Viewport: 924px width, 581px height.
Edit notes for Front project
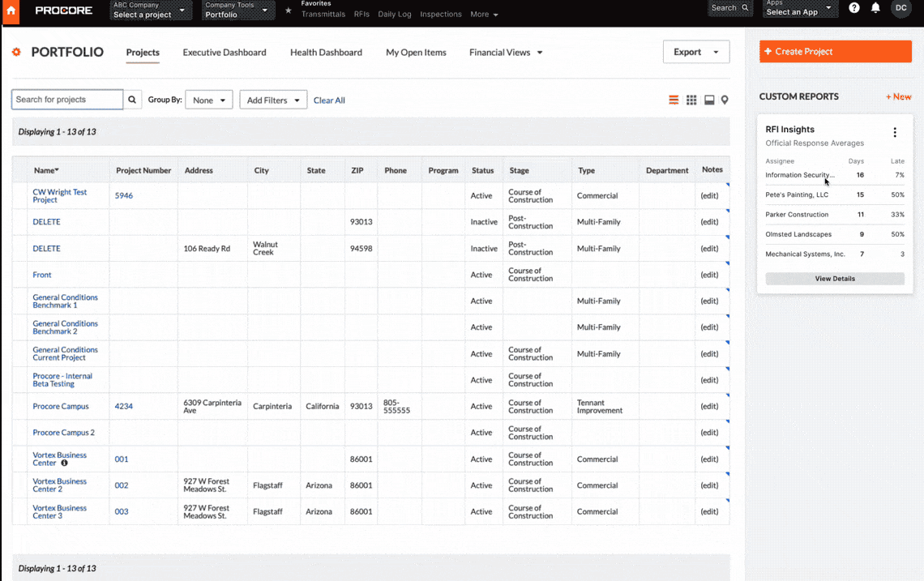coord(709,275)
